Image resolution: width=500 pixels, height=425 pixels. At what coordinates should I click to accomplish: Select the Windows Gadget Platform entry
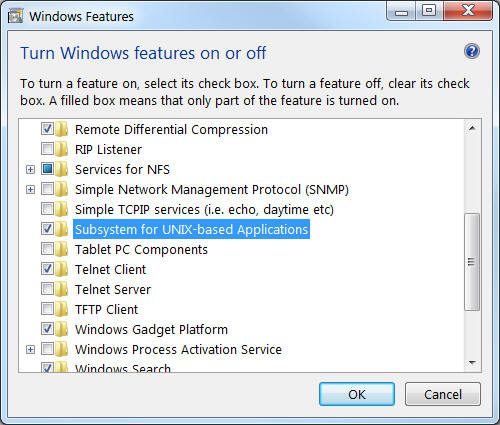(x=151, y=329)
